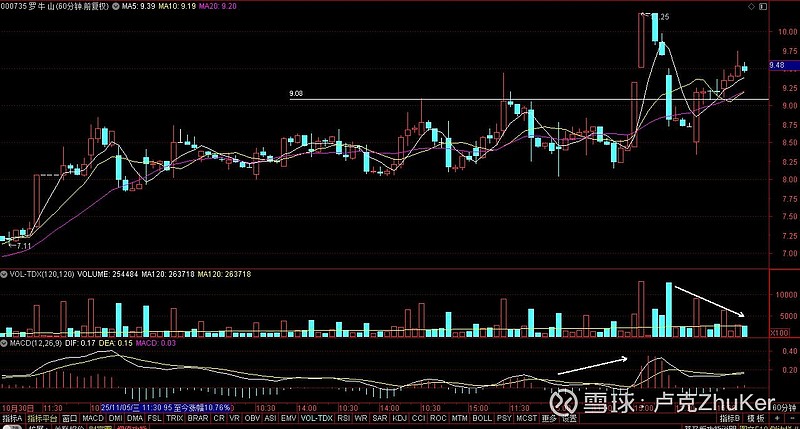Click the 9.08 horizontal line label
Image resolution: width=800 pixels, height=429 pixels.
[296, 93]
